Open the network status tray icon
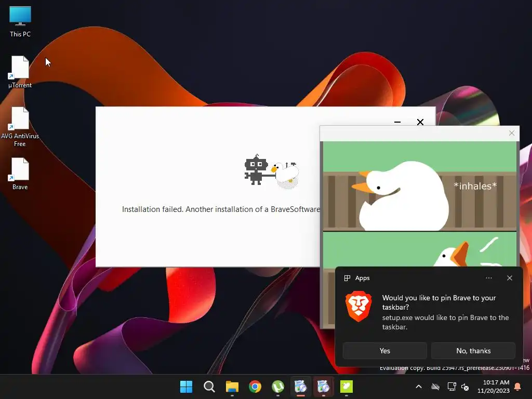The image size is (532, 399). pos(451,387)
